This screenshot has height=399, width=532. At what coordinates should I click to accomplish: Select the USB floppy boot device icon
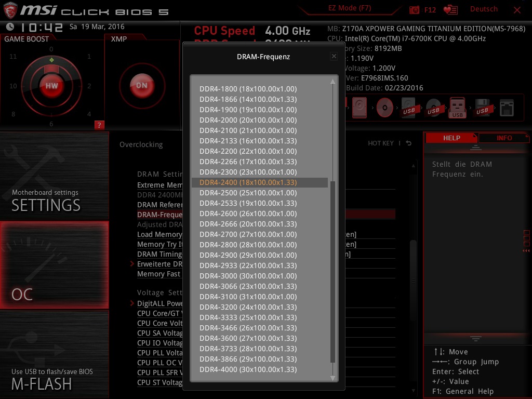(482, 108)
